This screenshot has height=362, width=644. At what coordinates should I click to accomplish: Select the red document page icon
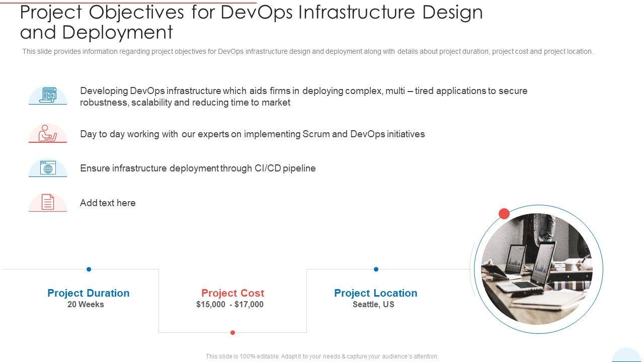(48, 202)
